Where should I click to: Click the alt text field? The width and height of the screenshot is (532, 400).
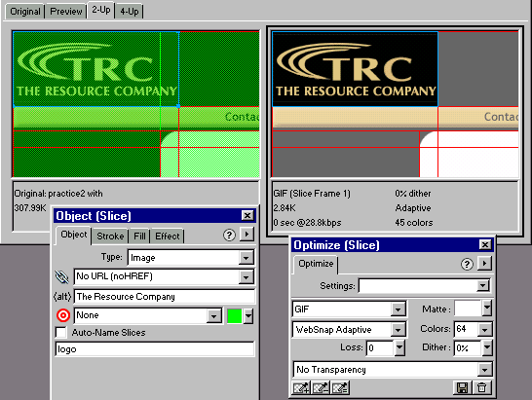click(165, 297)
